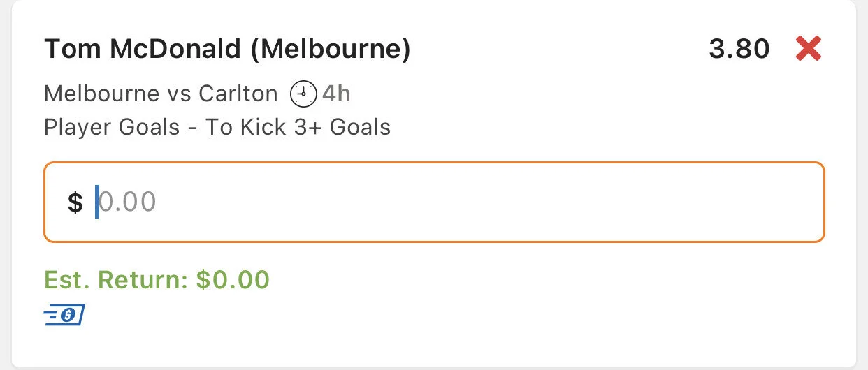Click the 0.00 placeholder in the stake field
This screenshot has width=868, height=370.
[127, 202]
